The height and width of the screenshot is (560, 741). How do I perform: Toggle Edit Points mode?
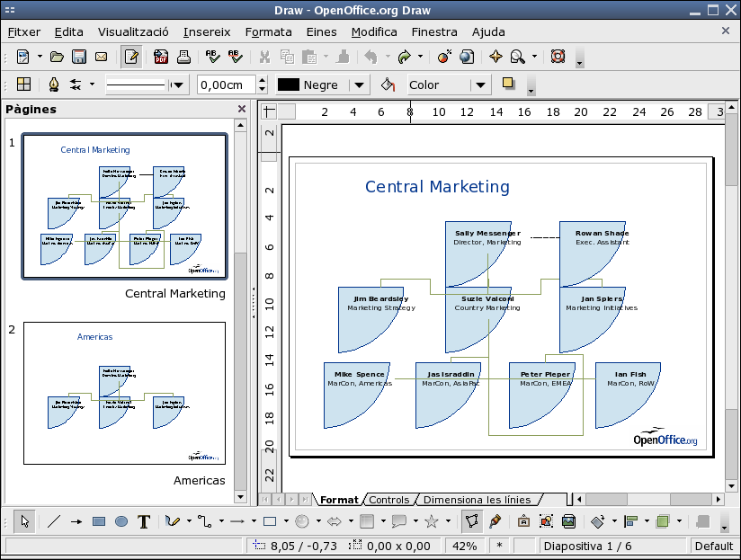click(x=471, y=521)
